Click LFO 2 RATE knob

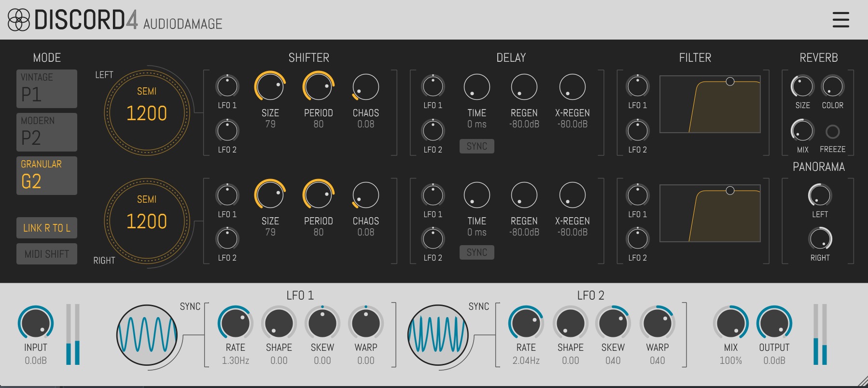[x=526, y=323]
